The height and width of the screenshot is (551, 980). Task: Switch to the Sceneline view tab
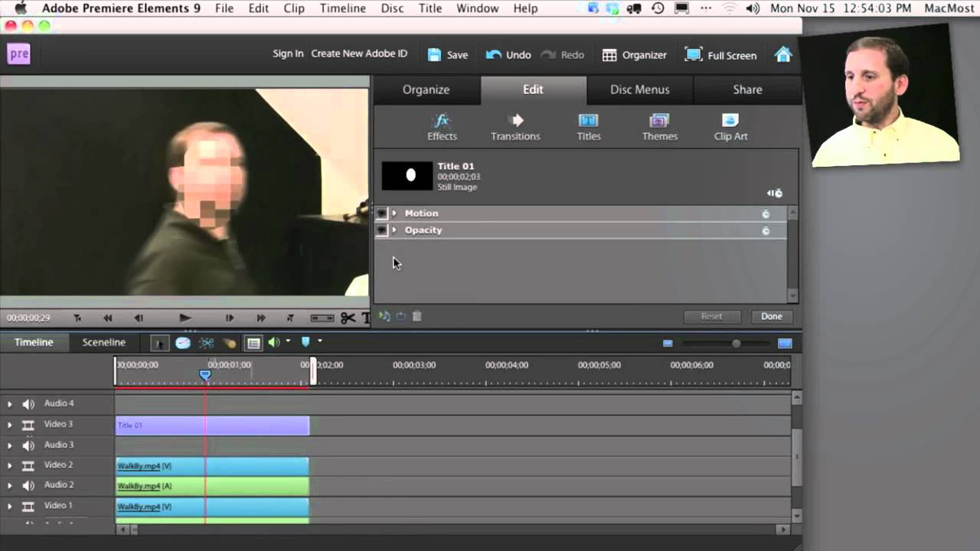pyautogui.click(x=104, y=343)
